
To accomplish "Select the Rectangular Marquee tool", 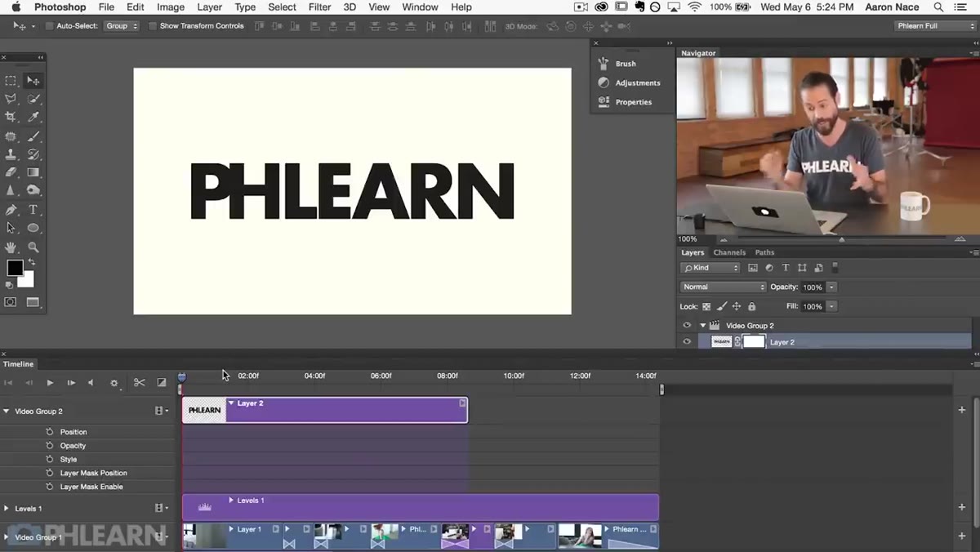I will (11, 81).
